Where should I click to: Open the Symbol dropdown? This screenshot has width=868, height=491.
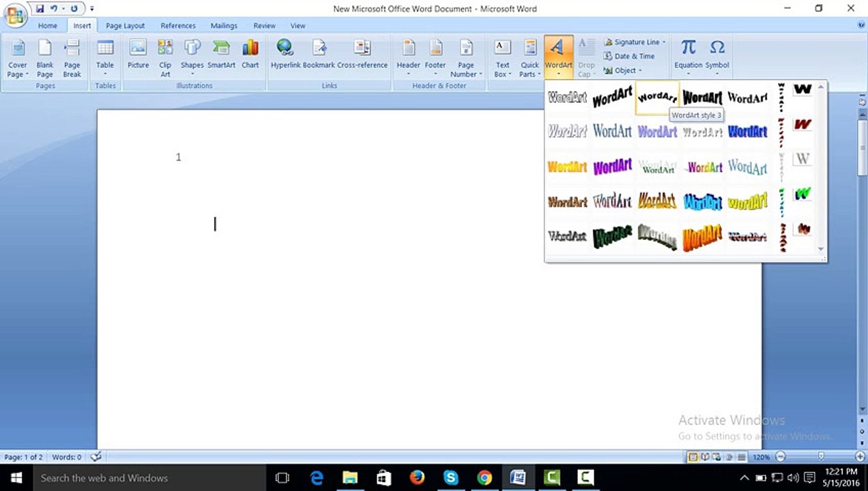coord(717,59)
